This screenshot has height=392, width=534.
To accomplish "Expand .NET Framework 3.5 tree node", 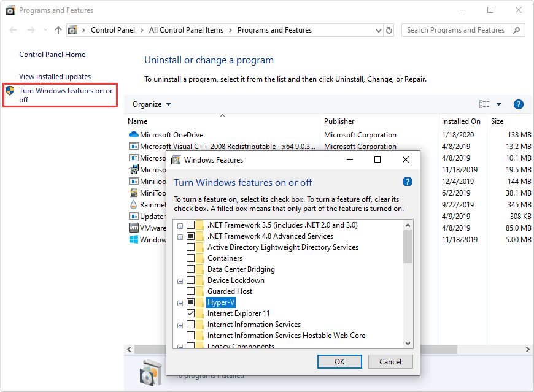I will coord(180,226).
